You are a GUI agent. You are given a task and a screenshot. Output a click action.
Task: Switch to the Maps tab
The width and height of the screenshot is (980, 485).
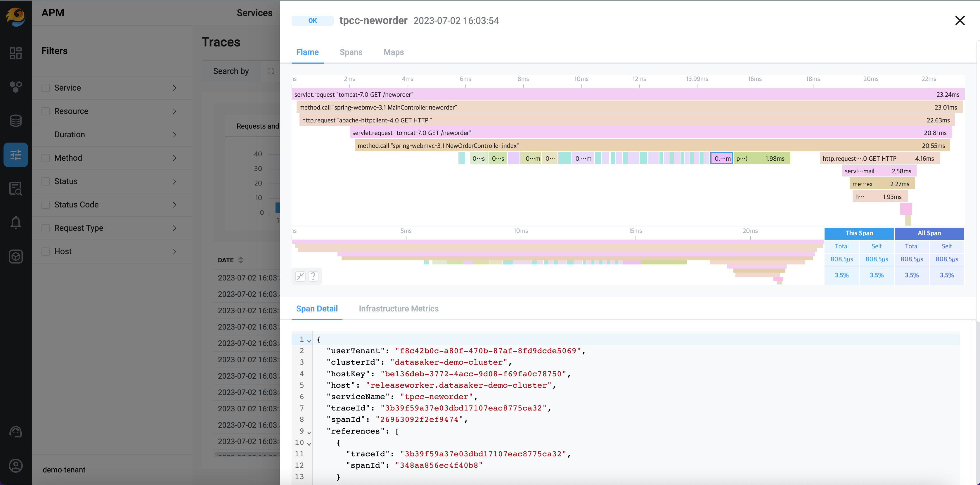[393, 52]
